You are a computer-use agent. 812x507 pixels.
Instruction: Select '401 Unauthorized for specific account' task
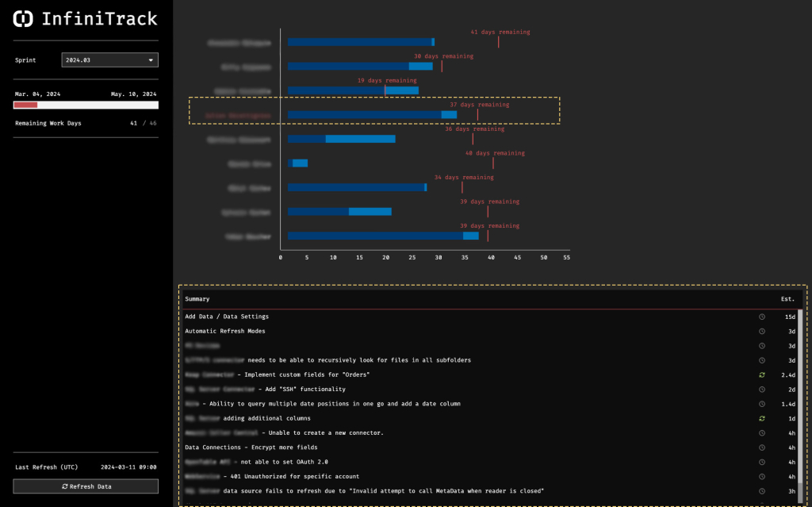click(490, 476)
